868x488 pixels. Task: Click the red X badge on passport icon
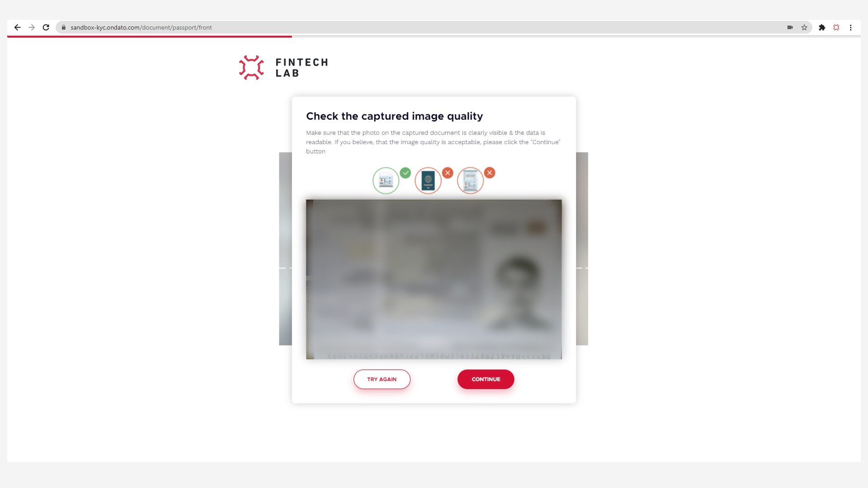click(448, 173)
